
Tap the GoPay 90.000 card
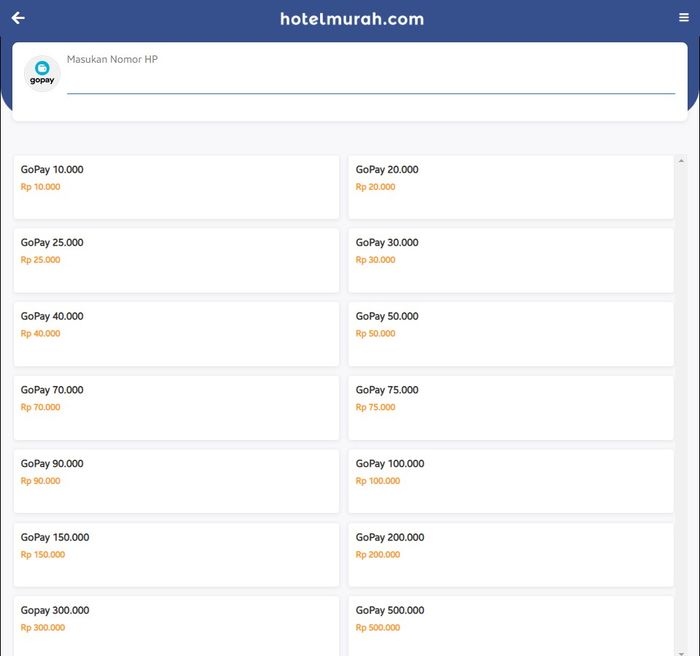(176, 481)
